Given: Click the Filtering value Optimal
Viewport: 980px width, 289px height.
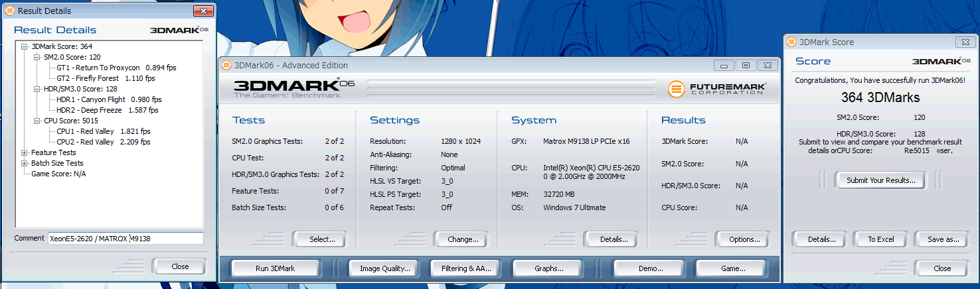Looking at the screenshot, I should (453, 168).
